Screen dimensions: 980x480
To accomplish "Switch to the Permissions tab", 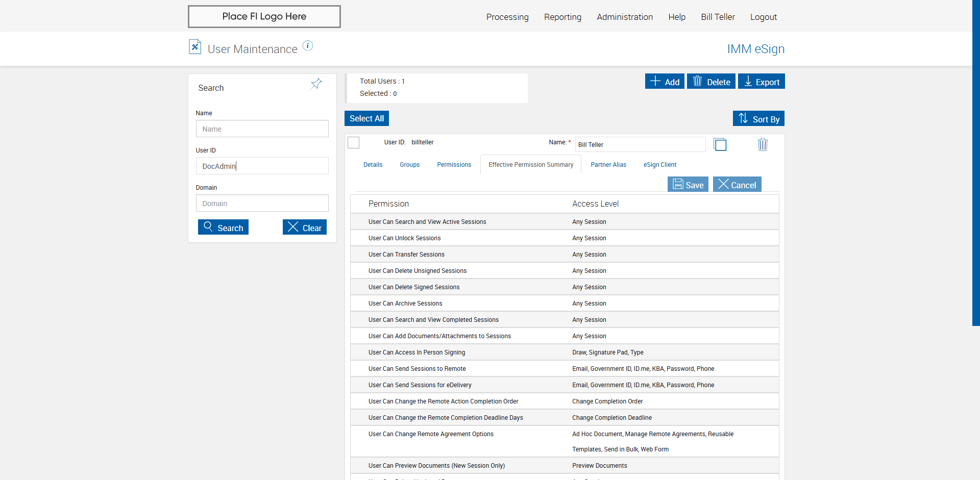I will [x=454, y=165].
